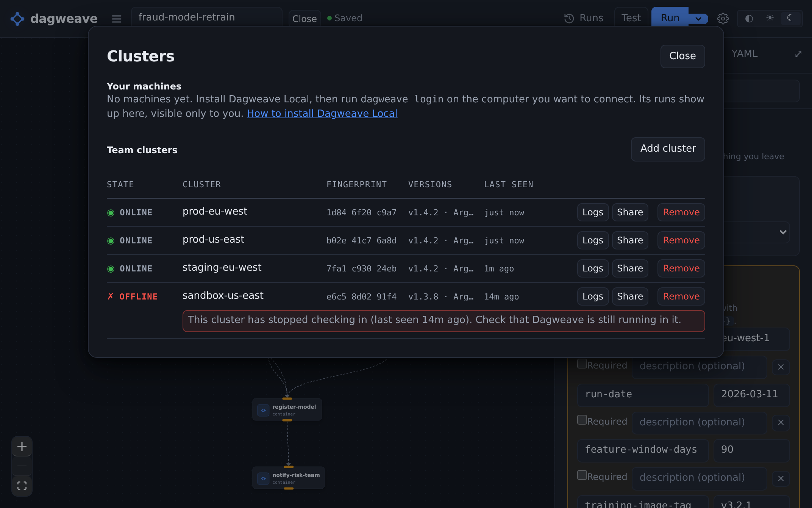
Task: Open the Runs history icon
Action: [569, 18]
